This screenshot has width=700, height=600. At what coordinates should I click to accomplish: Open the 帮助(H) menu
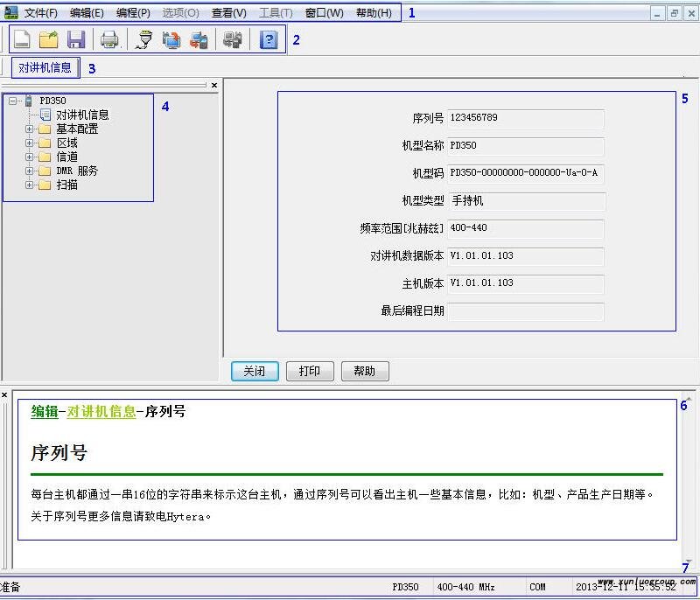click(x=374, y=13)
